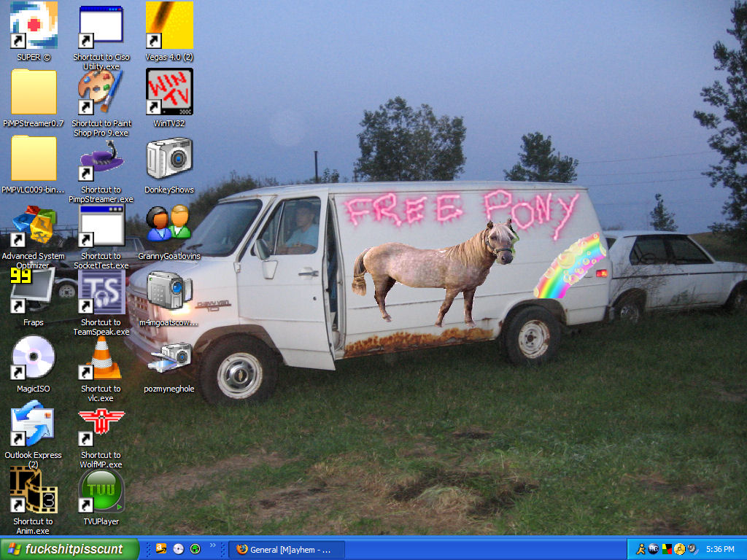Image resolution: width=747 pixels, height=560 pixels.
Task: Select the DonkeyShows camera icon
Action: click(169, 158)
